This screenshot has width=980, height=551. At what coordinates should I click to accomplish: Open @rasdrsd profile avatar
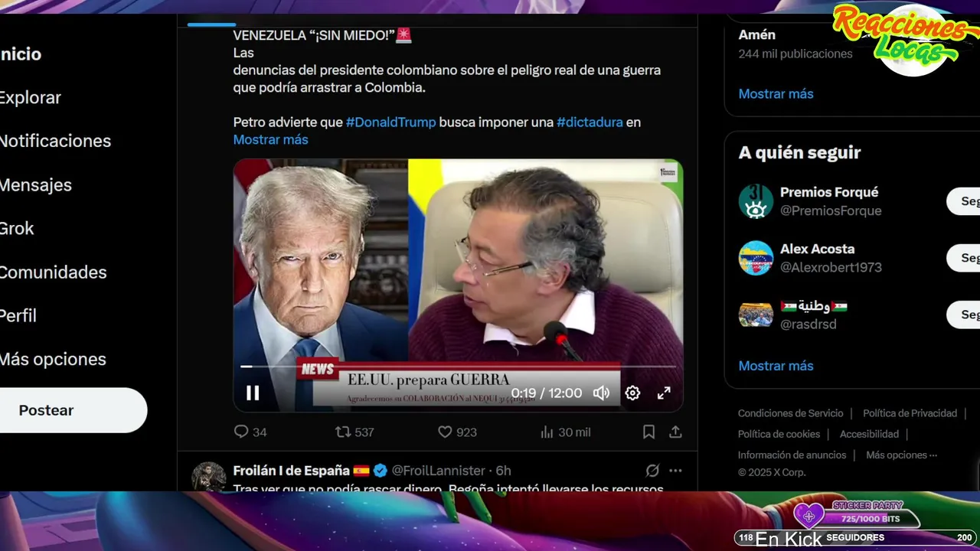756,315
